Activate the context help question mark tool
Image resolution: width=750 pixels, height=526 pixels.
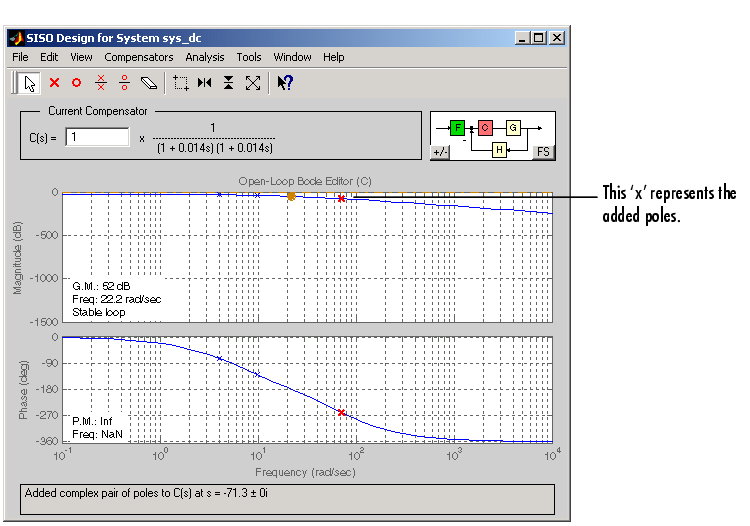tap(285, 83)
